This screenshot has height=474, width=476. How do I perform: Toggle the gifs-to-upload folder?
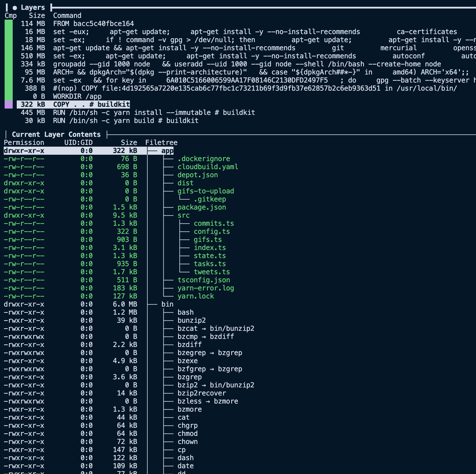[x=206, y=191]
